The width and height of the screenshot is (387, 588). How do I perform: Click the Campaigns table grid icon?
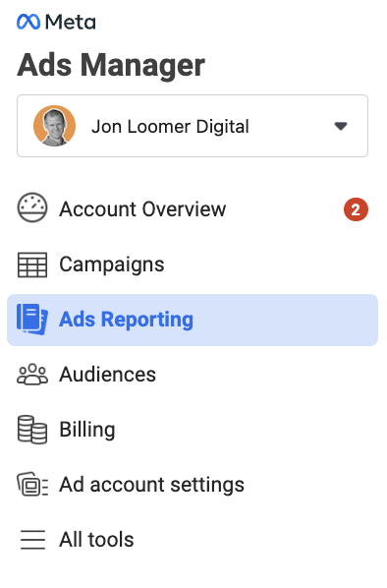point(32,265)
